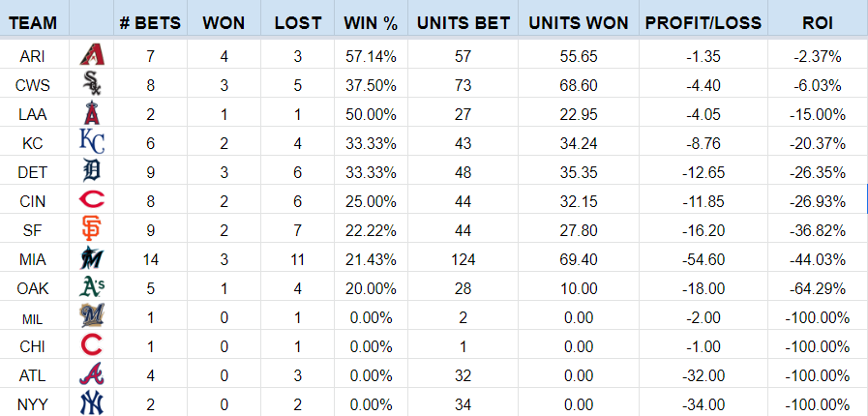
Task: Select the Angels halo A logo
Action: tap(92, 114)
